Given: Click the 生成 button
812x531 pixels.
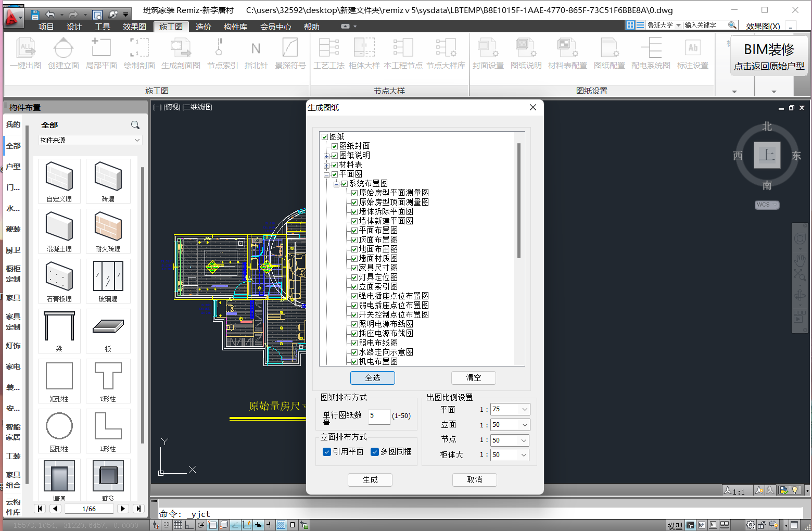Looking at the screenshot, I should click(370, 480).
